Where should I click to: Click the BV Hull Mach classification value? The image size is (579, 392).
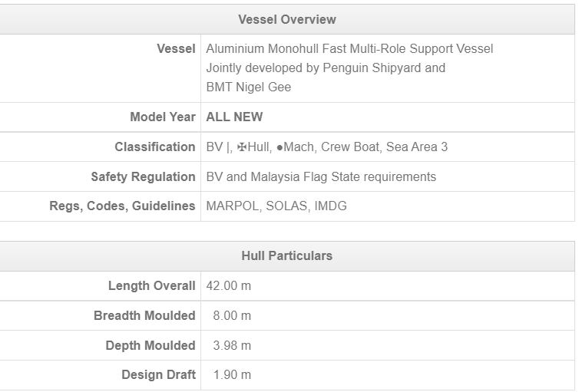coord(326,147)
